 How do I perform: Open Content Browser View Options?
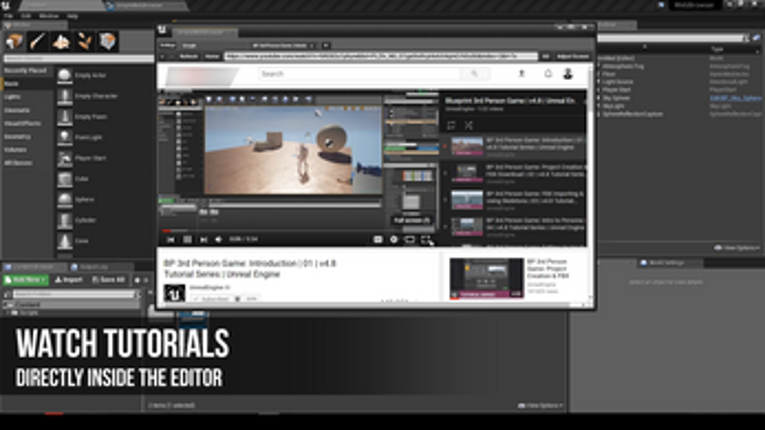coord(540,406)
